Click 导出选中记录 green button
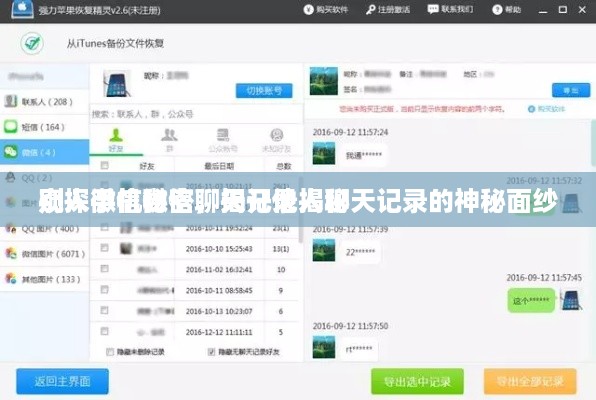 417,381
